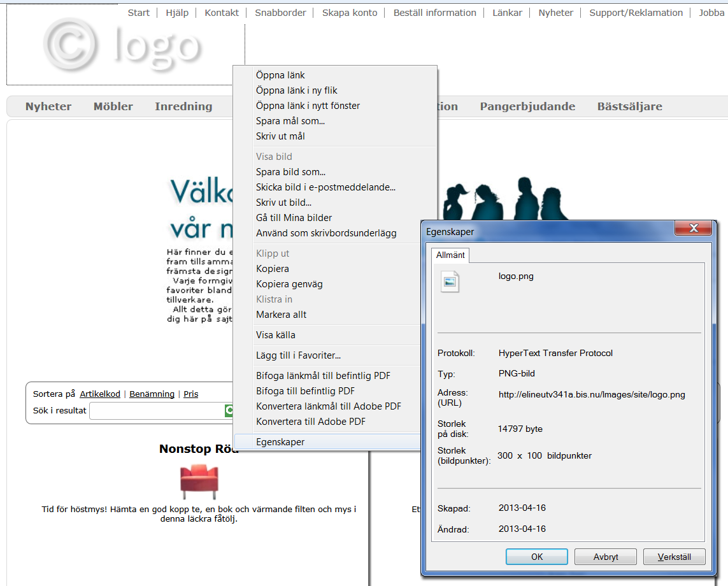Click the logo.png file name text
The image size is (728, 586).
coord(516,276)
